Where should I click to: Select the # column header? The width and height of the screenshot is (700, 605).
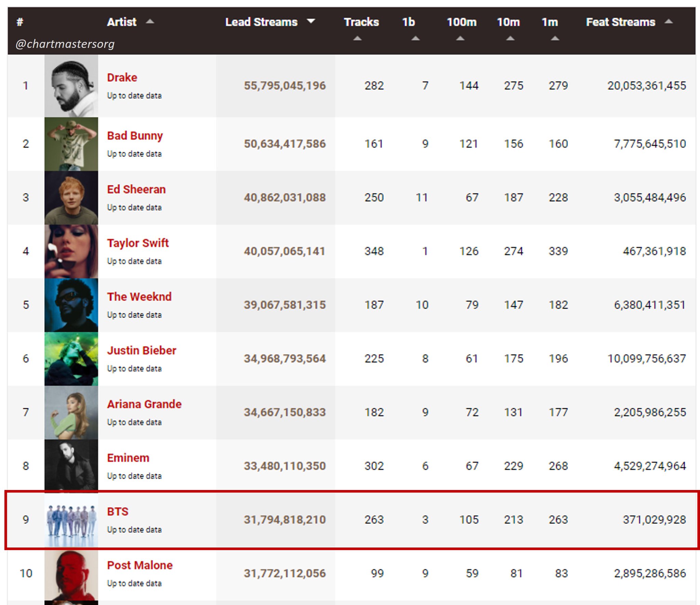(19, 22)
